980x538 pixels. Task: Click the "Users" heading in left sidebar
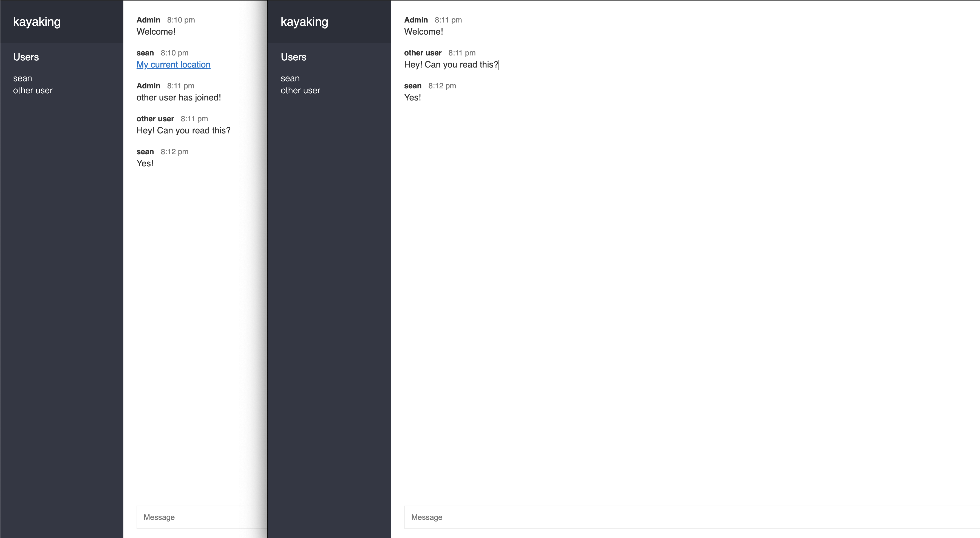[26, 57]
